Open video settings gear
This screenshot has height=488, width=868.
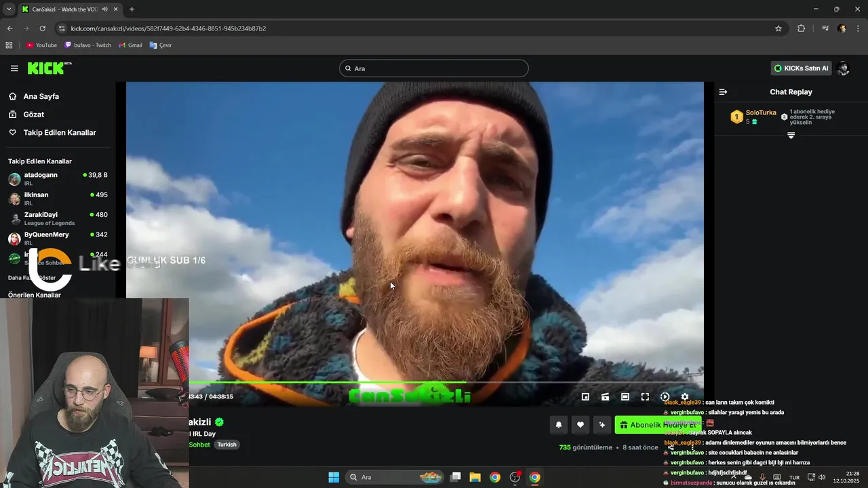685,397
